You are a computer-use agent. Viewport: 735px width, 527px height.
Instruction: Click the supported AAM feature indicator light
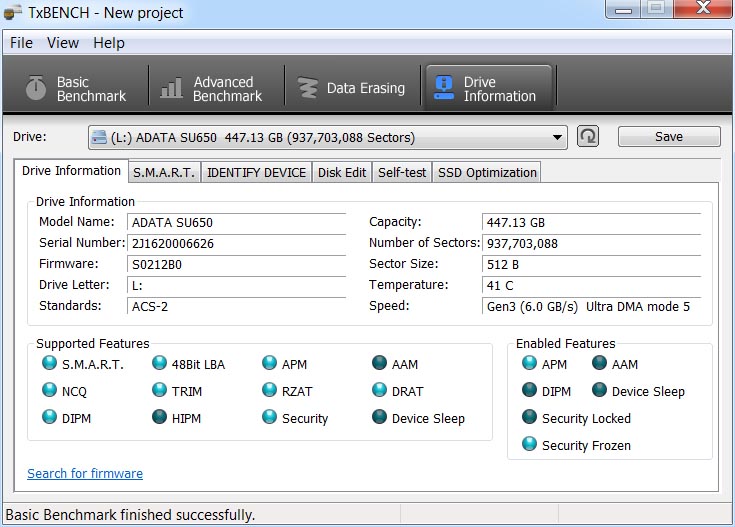(379, 363)
